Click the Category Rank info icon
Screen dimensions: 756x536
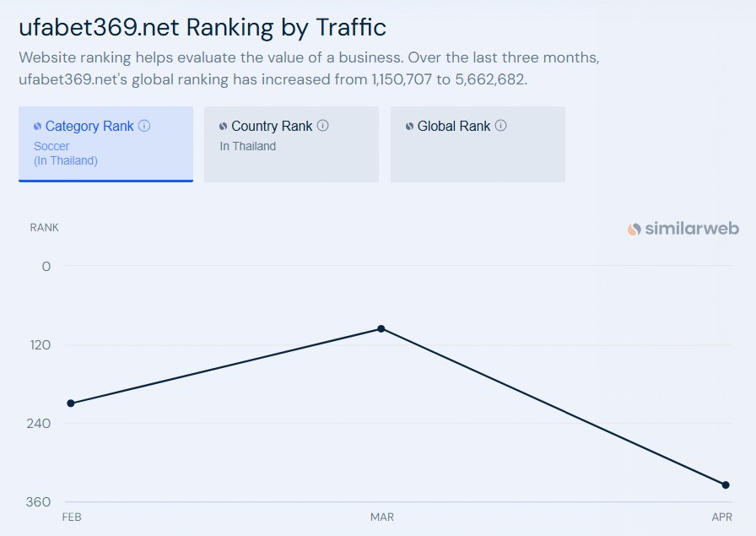coord(144,126)
